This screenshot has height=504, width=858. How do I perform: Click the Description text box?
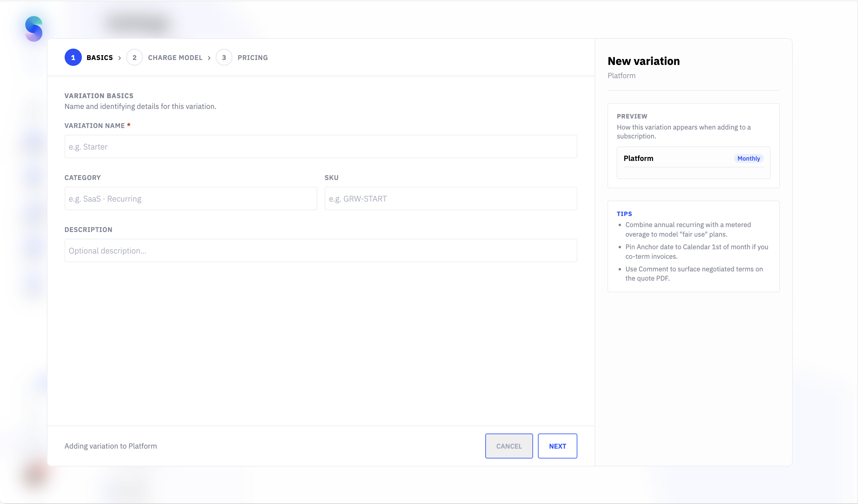321,250
